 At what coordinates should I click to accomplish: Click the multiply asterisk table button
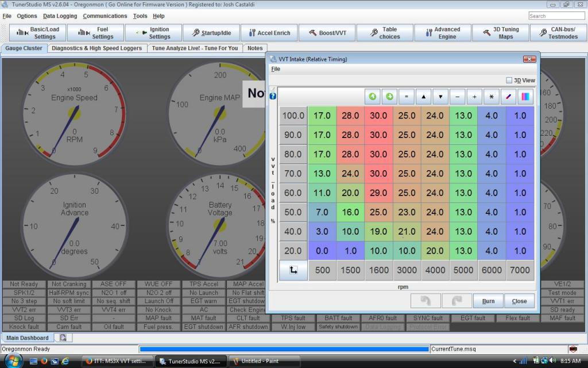492,97
